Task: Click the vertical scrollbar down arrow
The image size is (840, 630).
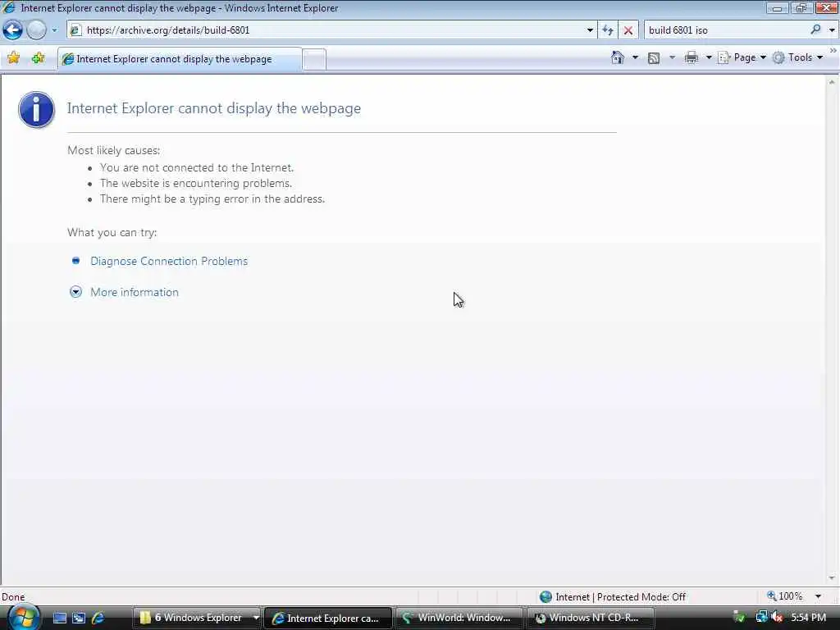Action: point(832,577)
